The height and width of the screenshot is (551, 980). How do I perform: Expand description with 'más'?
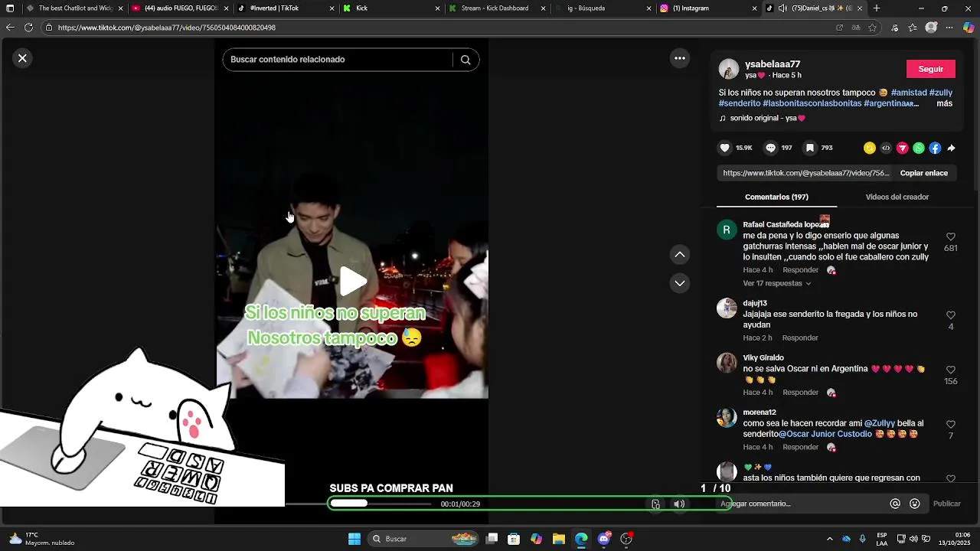(x=944, y=103)
